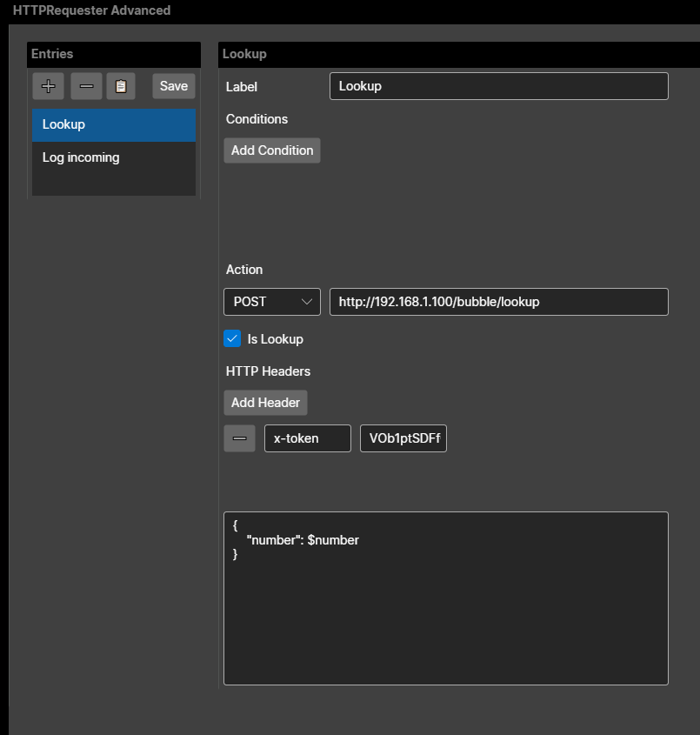This screenshot has width=700, height=735.
Task: Click the HTTP Headers label
Action: [x=268, y=371]
